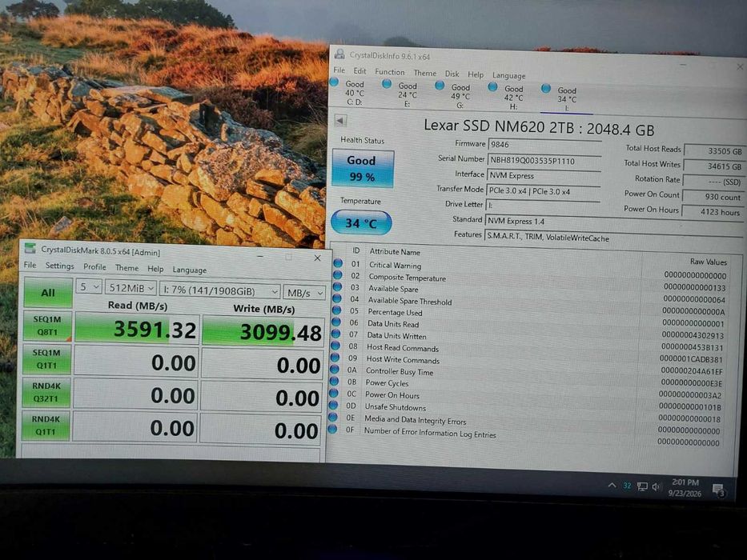Click the Firmware field 9846
This screenshot has height=560, width=747.
click(x=544, y=145)
